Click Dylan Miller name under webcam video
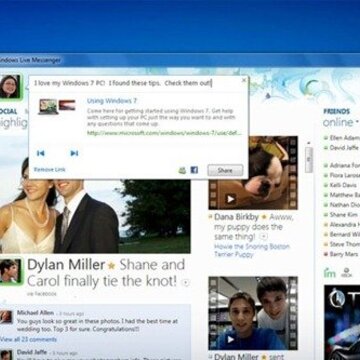Viewport: 360px width, 360px height. [237, 357]
